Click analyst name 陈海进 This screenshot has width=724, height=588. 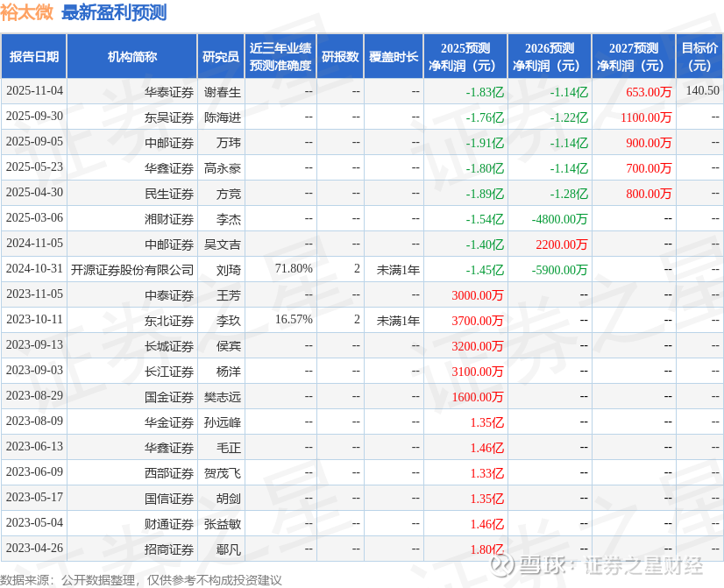[223, 117]
